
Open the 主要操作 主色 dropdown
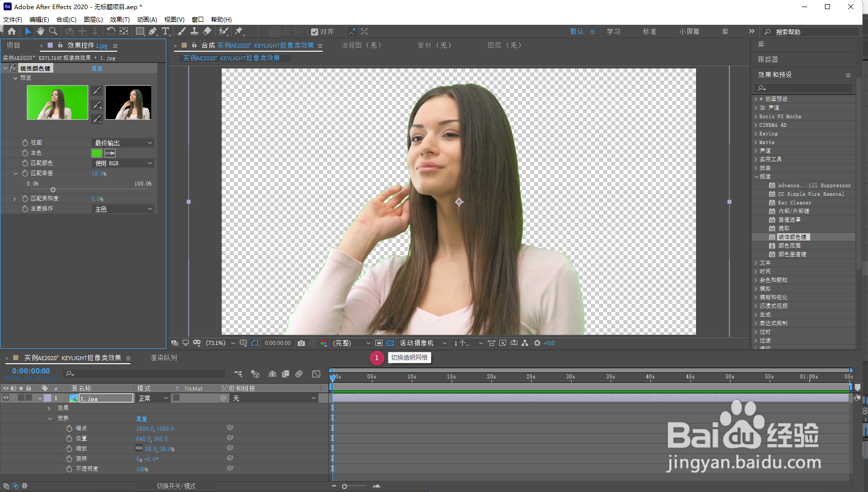[123, 209]
